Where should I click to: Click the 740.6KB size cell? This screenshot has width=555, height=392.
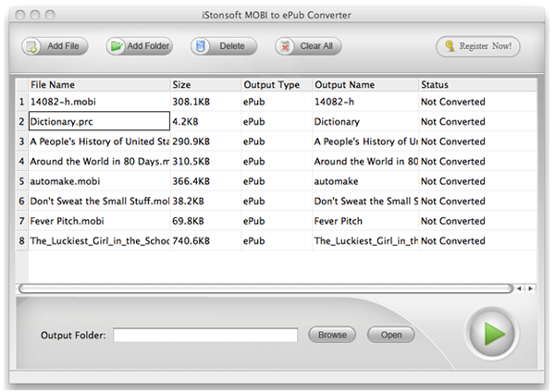(206, 240)
